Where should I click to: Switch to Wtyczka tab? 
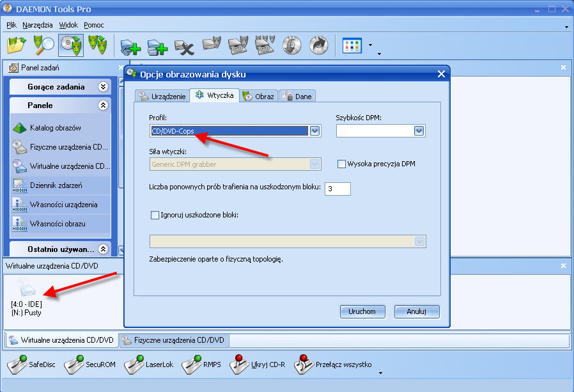215,95
